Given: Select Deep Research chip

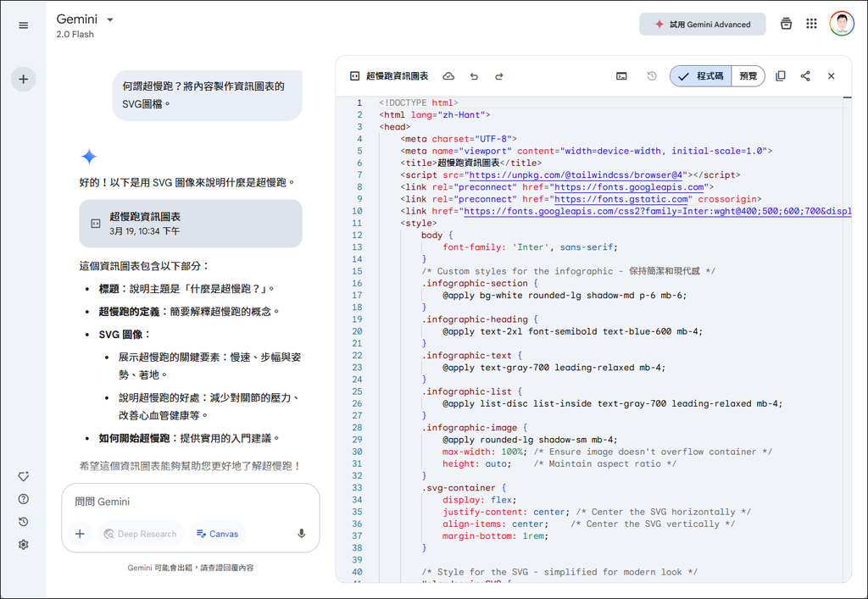Looking at the screenshot, I should coord(141,534).
